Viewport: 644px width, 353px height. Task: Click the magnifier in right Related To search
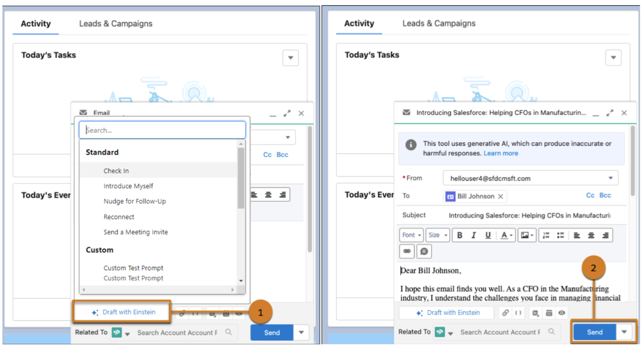(551, 332)
